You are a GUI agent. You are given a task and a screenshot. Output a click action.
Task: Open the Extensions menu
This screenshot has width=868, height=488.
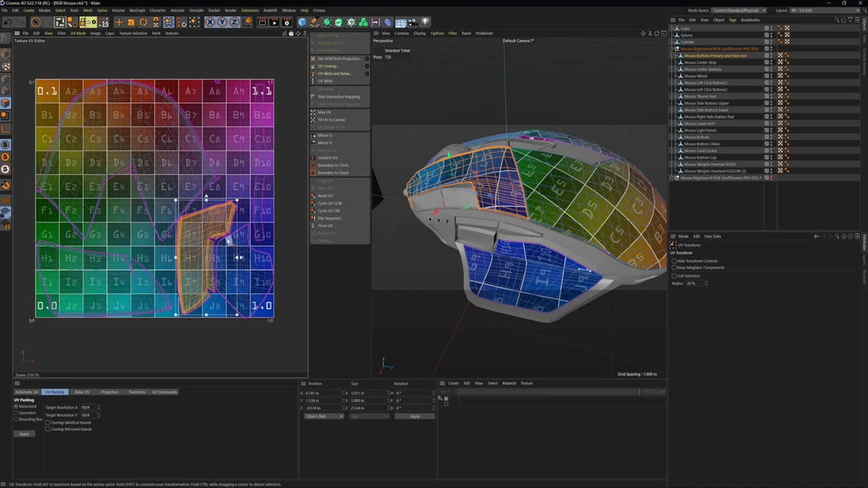(x=250, y=11)
